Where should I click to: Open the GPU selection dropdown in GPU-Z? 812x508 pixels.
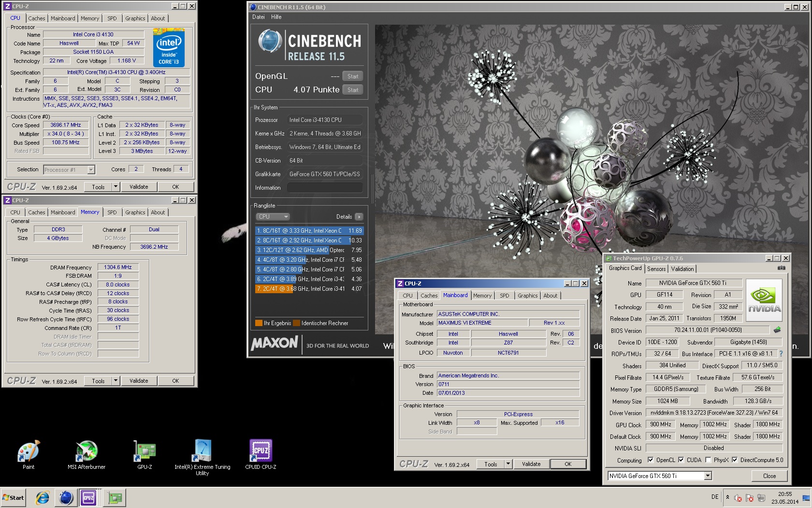click(708, 476)
